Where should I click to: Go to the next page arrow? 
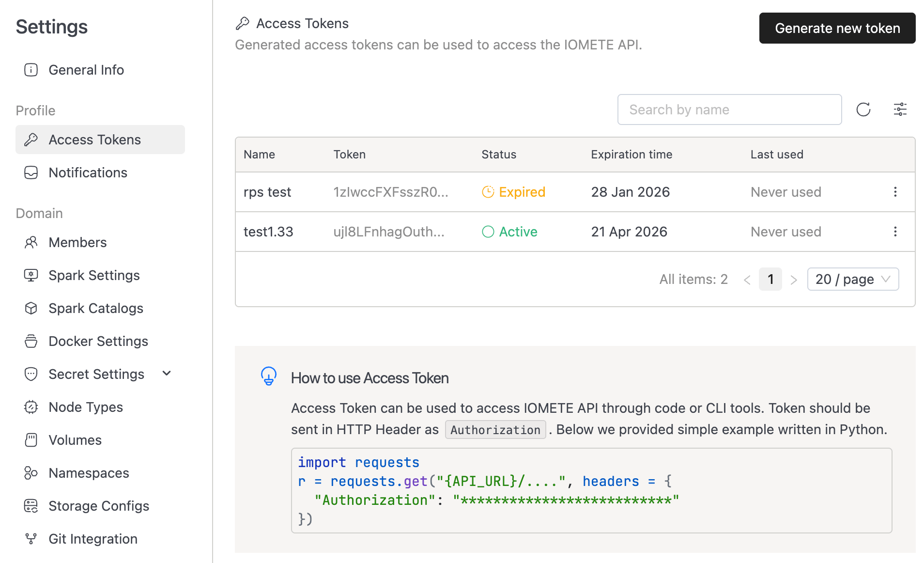793,280
